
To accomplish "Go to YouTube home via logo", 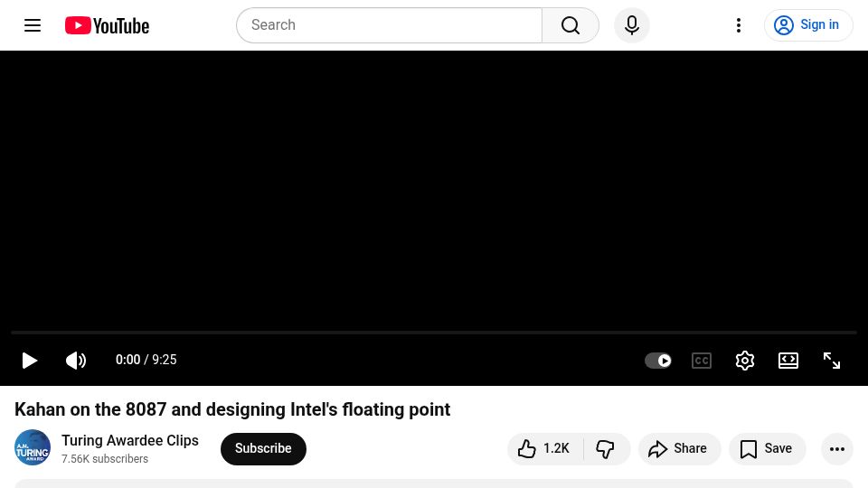I will [107, 25].
